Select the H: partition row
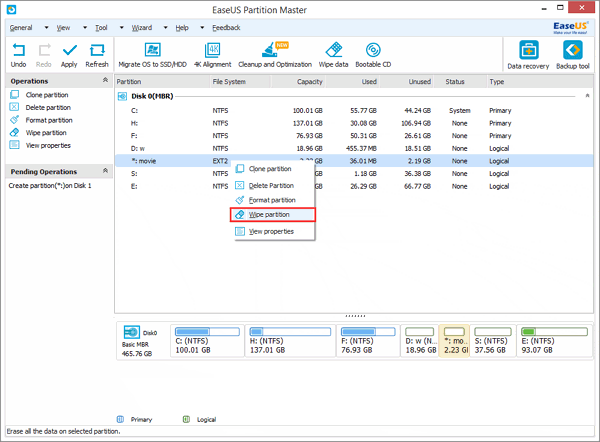 point(354,123)
